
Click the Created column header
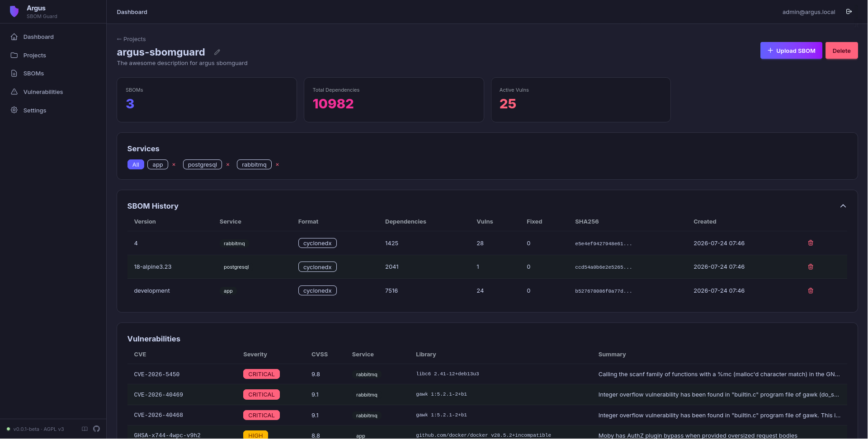tap(705, 222)
